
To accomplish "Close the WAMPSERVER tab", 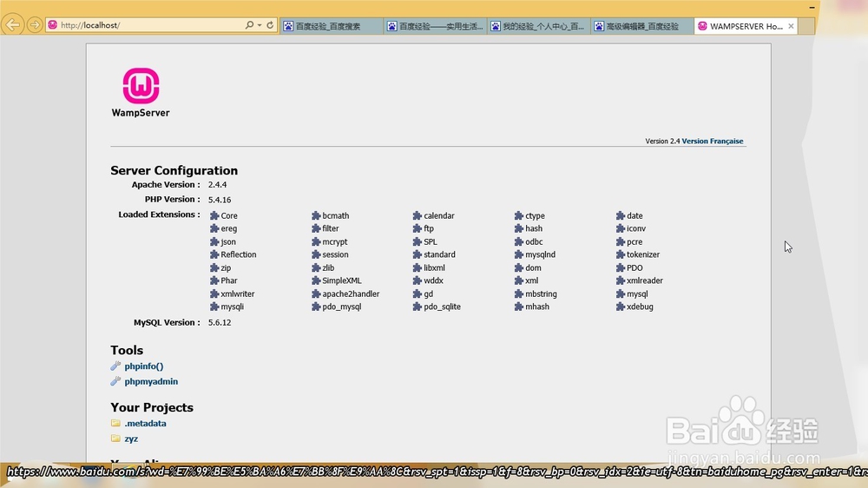I will click(x=791, y=26).
